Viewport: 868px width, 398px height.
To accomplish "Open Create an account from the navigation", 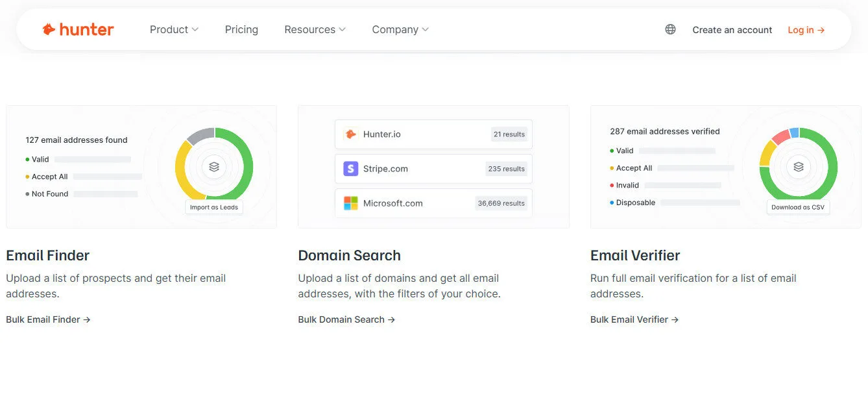I will tap(732, 30).
